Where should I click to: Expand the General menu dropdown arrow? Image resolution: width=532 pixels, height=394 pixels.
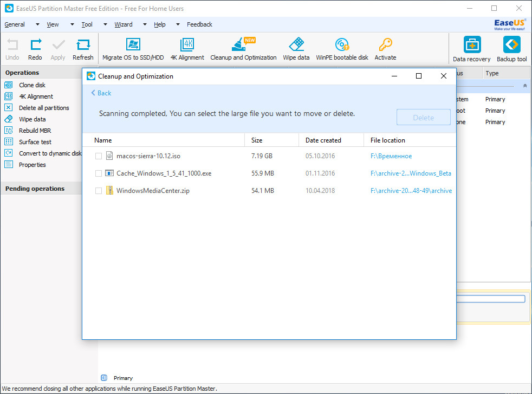pos(37,24)
